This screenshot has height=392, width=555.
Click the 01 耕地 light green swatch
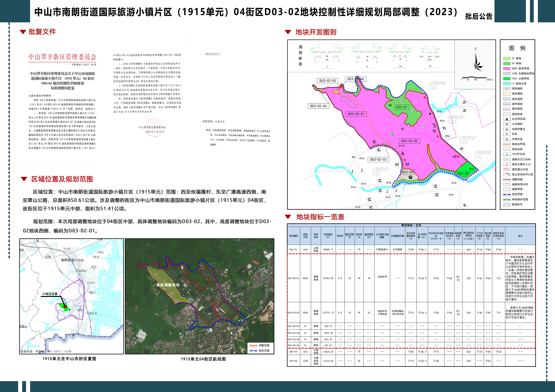coord(507,58)
